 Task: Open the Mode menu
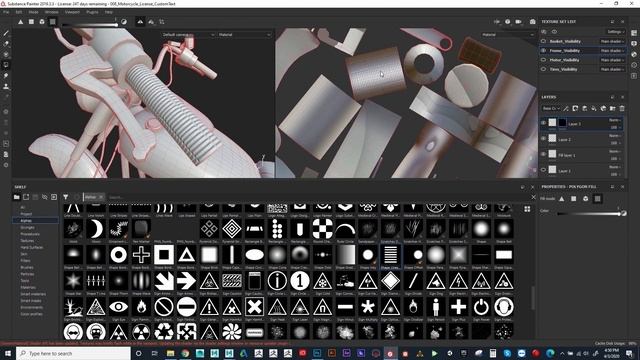pyautogui.click(x=33, y=12)
